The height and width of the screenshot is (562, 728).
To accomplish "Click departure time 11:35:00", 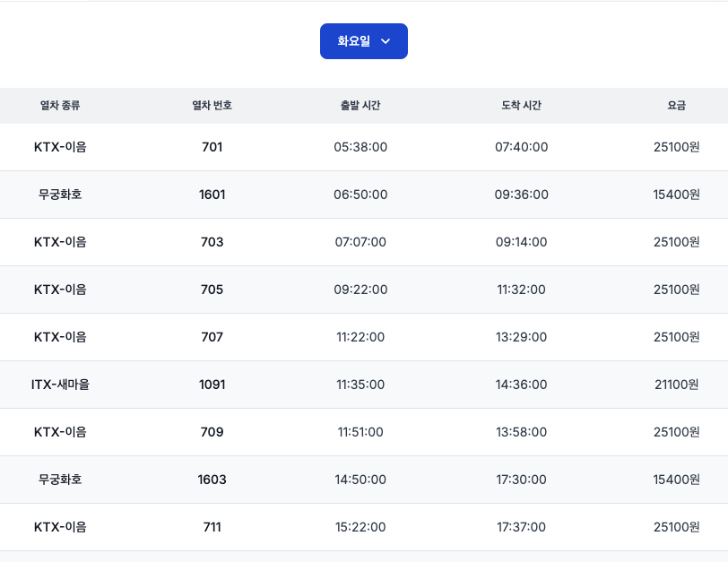I will pyautogui.click(x=360, y=385).
